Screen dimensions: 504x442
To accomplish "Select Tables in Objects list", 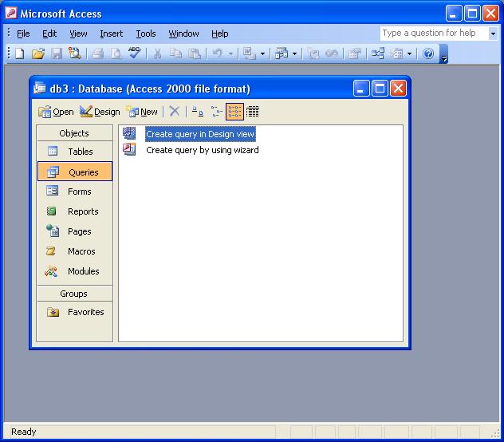I will 74,152.
